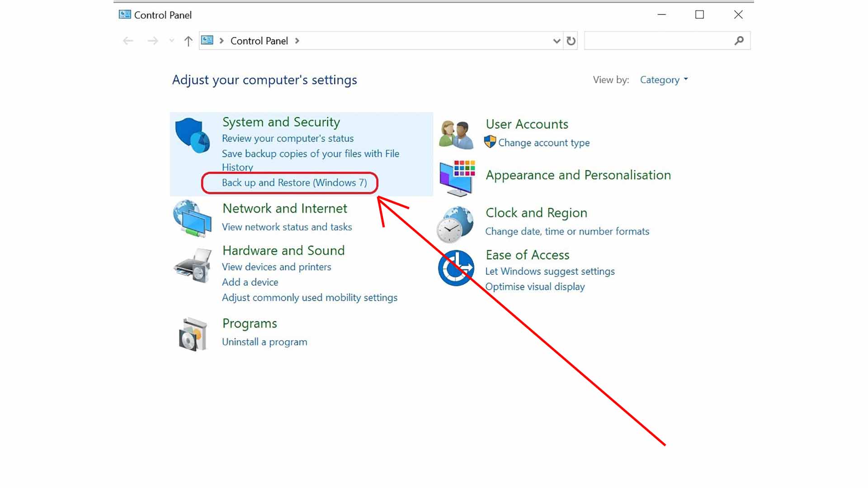Open Back up and Restore (Windows 7)
The width and height of the screenshot is (868, 488).
(294, 183)
